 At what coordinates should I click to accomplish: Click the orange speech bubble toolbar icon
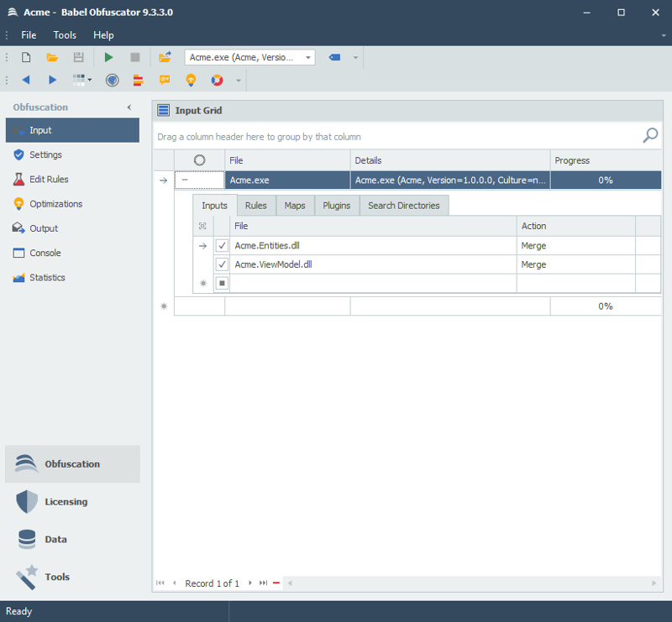(x=165, y=80)
